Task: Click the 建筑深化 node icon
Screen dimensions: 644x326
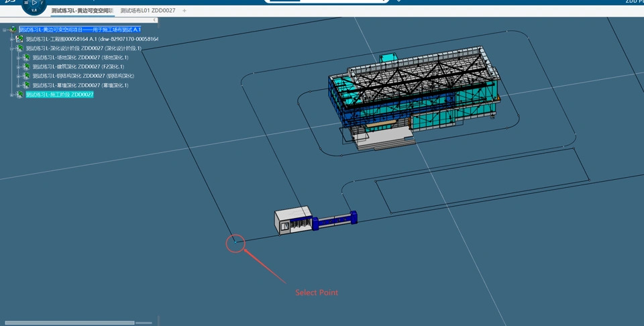Action: pyautogui.click(x=27, y=67)
